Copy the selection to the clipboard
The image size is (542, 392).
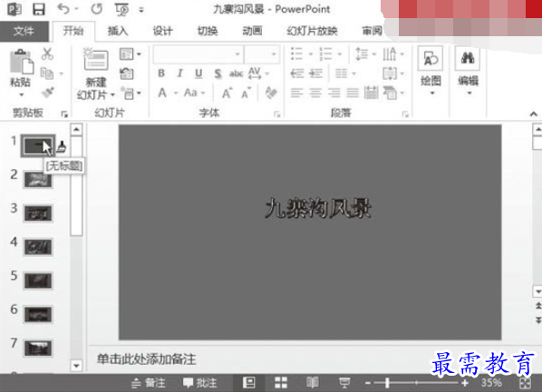point(47,73)
